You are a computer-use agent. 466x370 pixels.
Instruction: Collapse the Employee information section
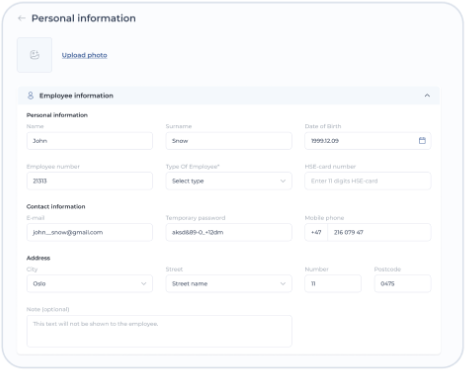coord(427,96)
